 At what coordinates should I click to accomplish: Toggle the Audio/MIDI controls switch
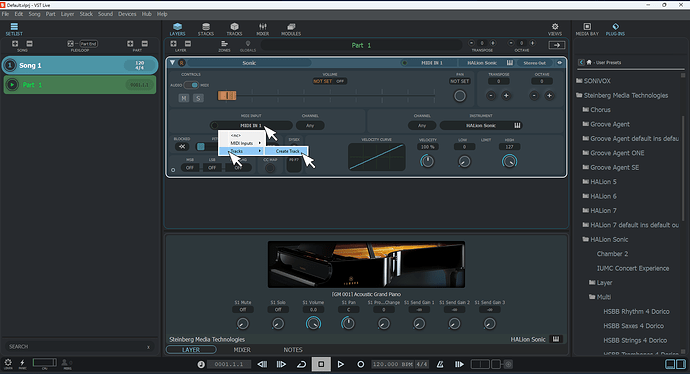pyautogui.click(x=191, y=85)
